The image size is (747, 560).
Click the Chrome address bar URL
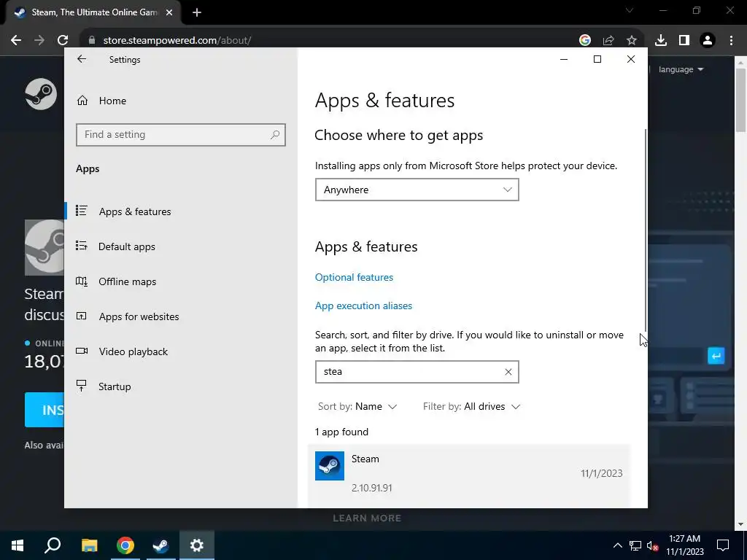(x=177, y=41)
